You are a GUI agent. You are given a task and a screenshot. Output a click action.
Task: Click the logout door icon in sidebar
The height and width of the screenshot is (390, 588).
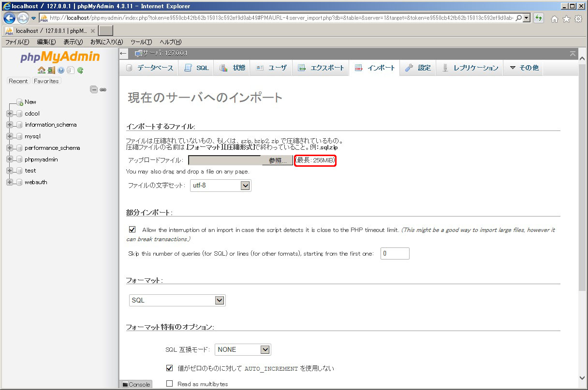51,70
